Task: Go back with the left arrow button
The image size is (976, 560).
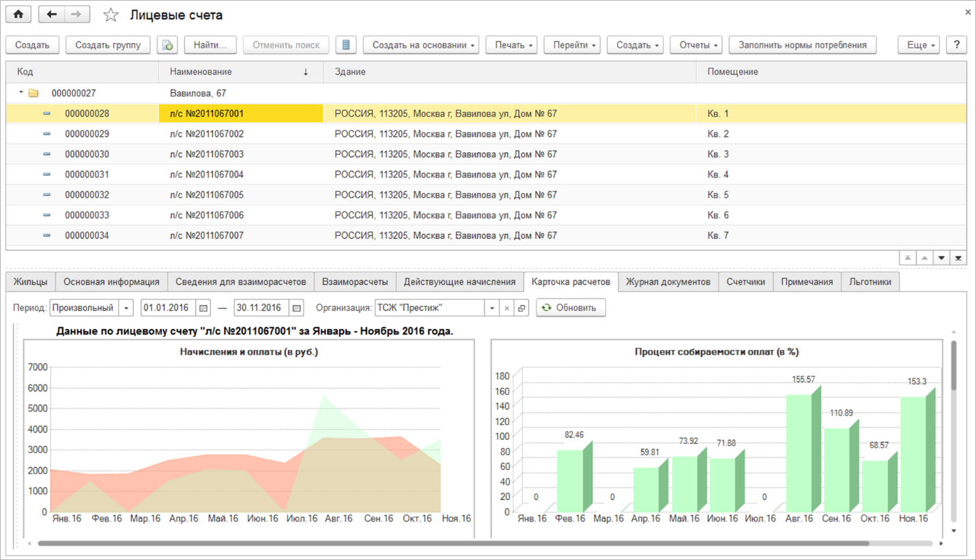Action: [52, 14]
